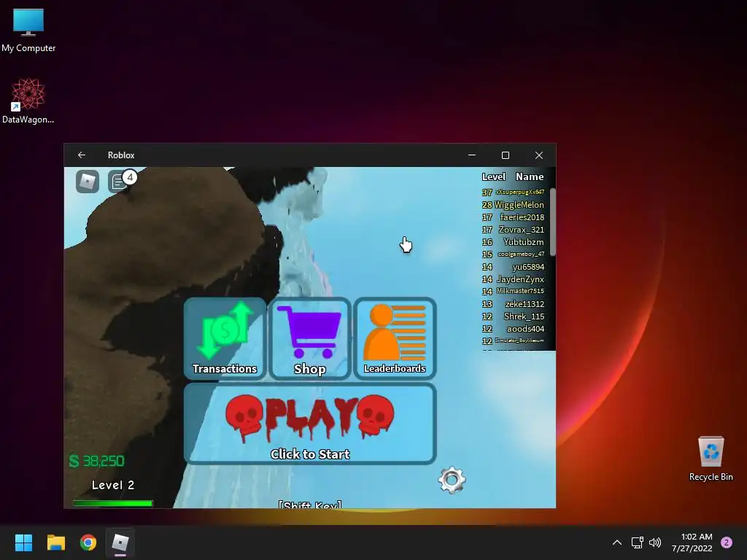Click PLAY to start the game
This screenshot has width=747, height=560.
[x=310, y=424]
